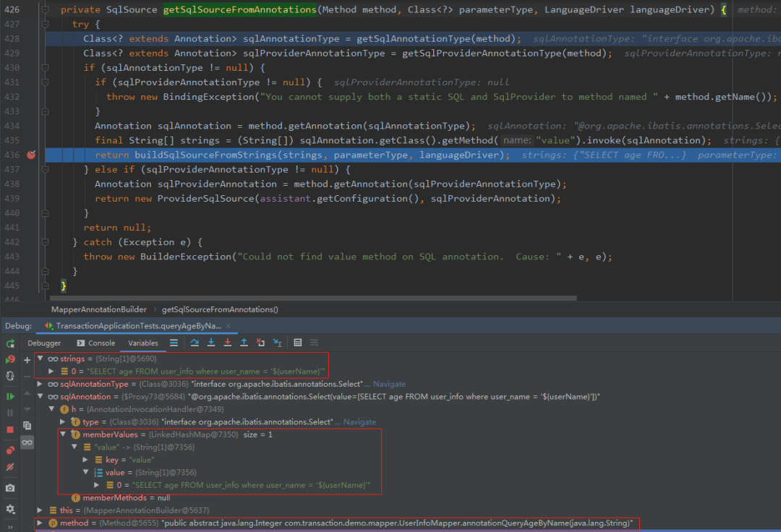
Task: Collapse the else-if fold at line 437
Action: click(x=45, y=169)
